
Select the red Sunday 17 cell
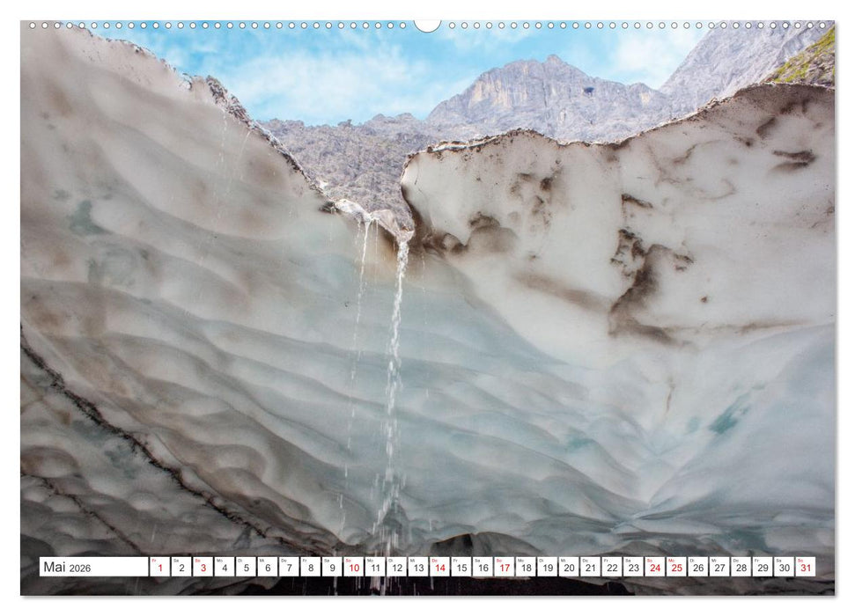click(505, 570)
